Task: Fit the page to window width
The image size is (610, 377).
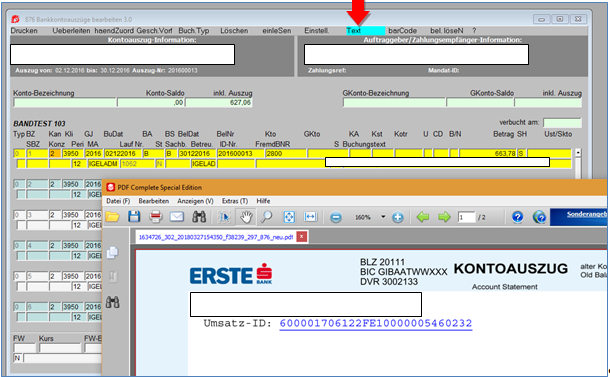Action: [310, 217]
